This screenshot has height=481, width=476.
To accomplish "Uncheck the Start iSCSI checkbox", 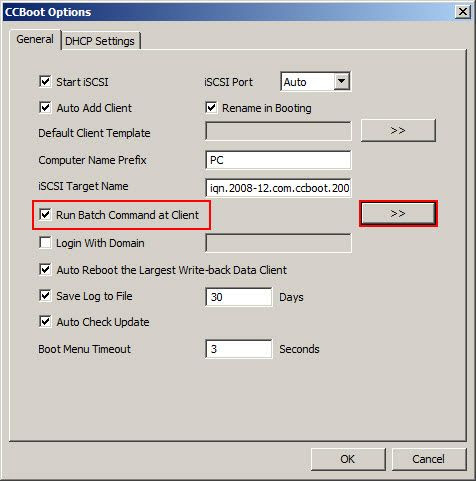I will point(45,81).
